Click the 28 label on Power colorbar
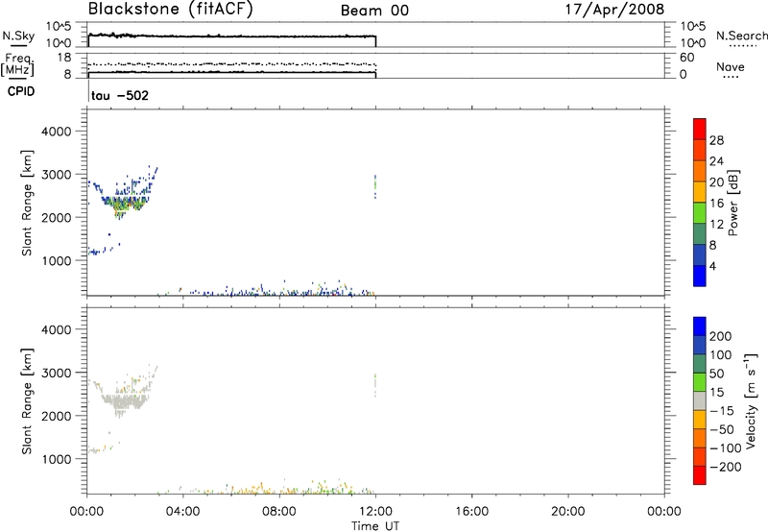This screenshot has height=532, width=768. click(716, 140)
